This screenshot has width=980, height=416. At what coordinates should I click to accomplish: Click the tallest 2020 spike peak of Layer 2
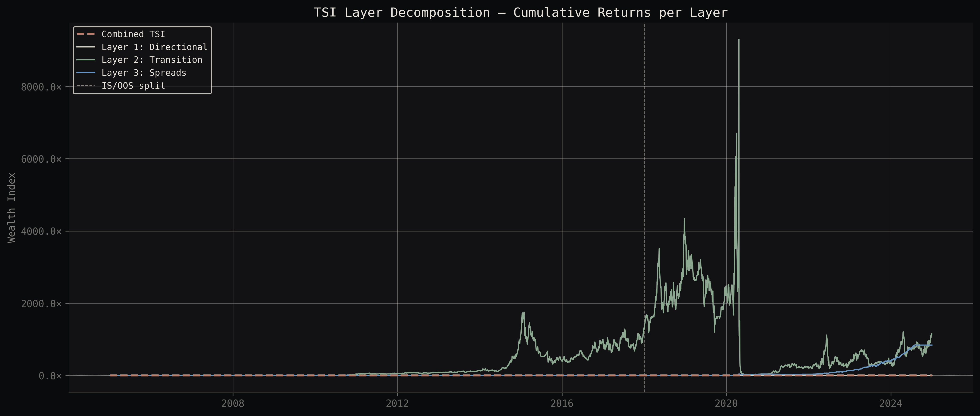(739, 39)
